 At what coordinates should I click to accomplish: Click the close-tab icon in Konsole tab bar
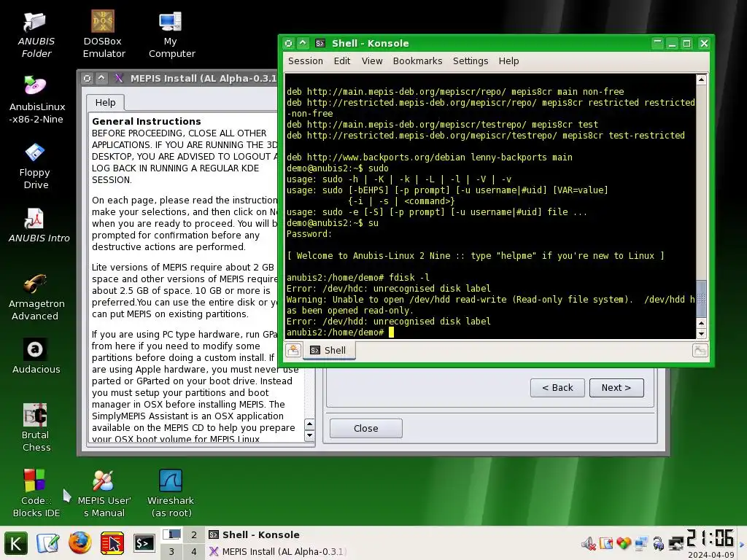coord(700,351)
